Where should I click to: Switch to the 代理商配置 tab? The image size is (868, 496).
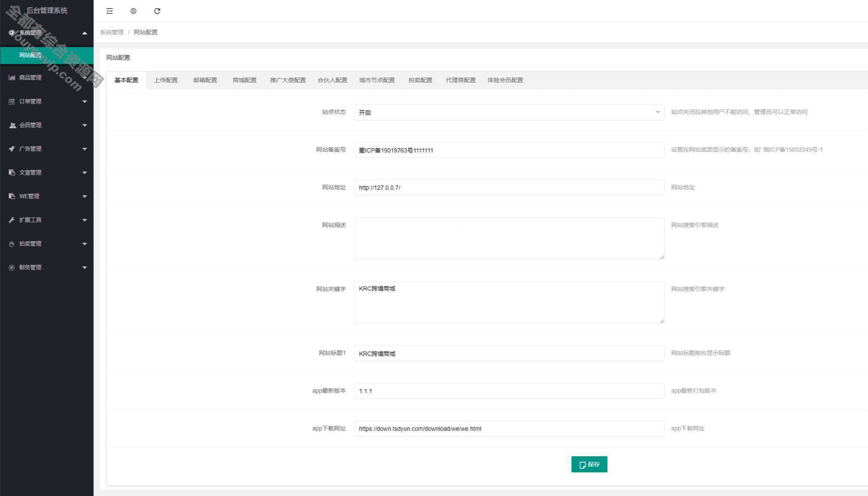(460, 80)
